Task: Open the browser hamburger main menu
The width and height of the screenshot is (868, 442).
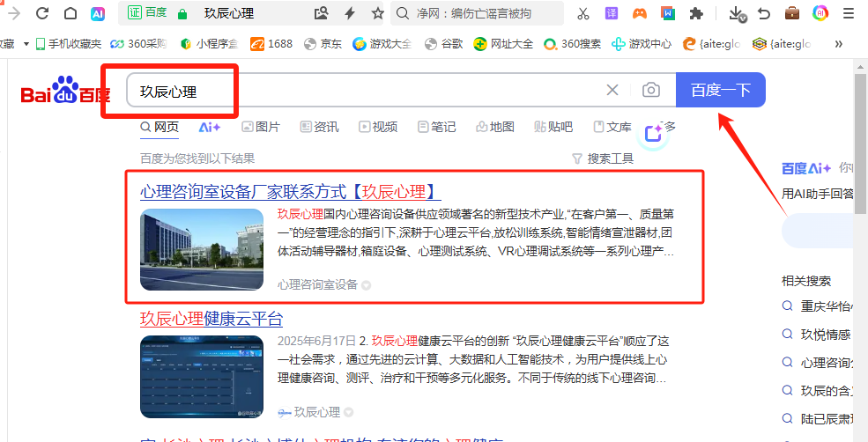Action: [x=848, y=13]
